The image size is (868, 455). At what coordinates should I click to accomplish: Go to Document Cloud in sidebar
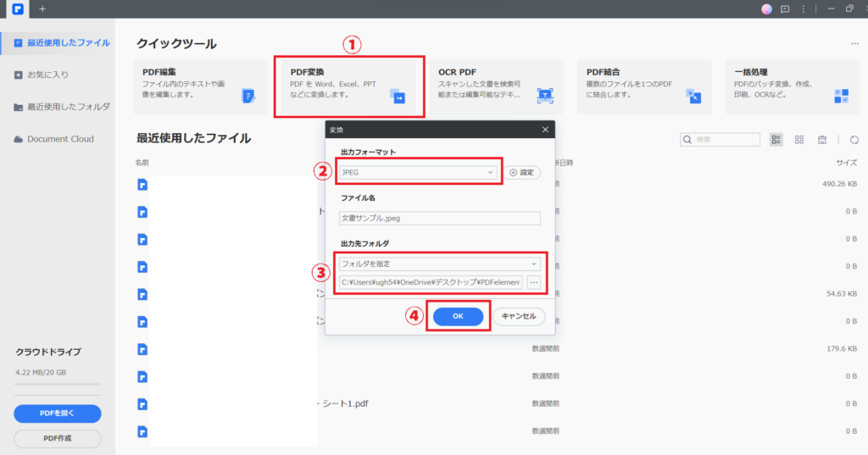coord(59,139)
